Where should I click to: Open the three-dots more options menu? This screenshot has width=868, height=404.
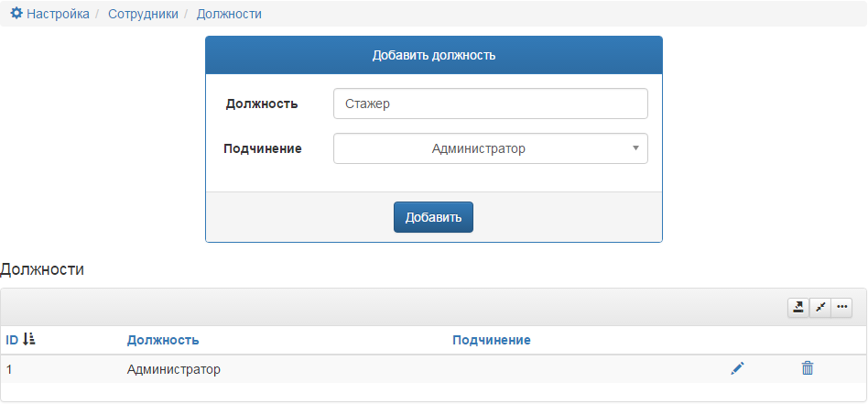pos(842,308)
